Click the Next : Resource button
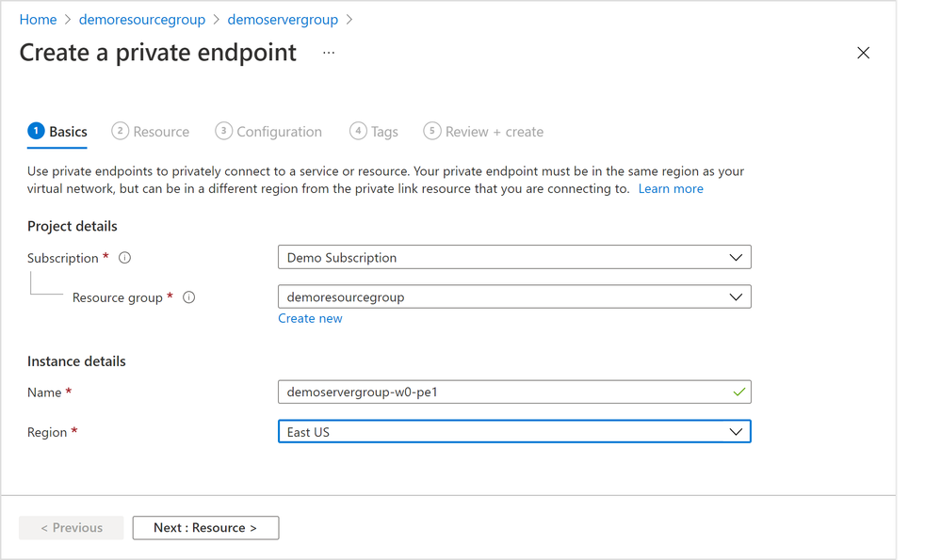This screenshot has height=560, width=941. click(x=205, y=528)
